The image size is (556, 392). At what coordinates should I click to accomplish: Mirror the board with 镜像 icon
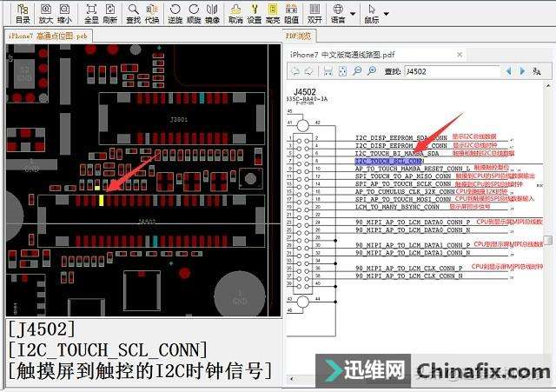point(212,14)
